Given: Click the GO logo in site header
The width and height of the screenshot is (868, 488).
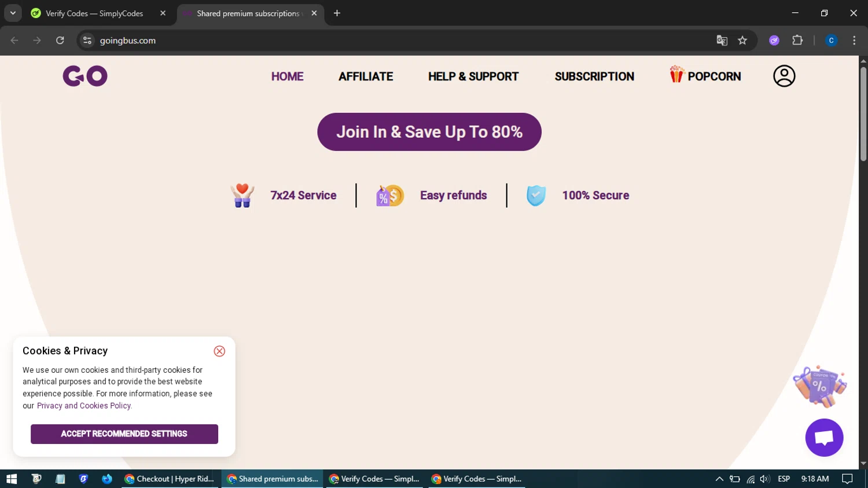Looking at the screenshot, I should (x=85, y=76).
